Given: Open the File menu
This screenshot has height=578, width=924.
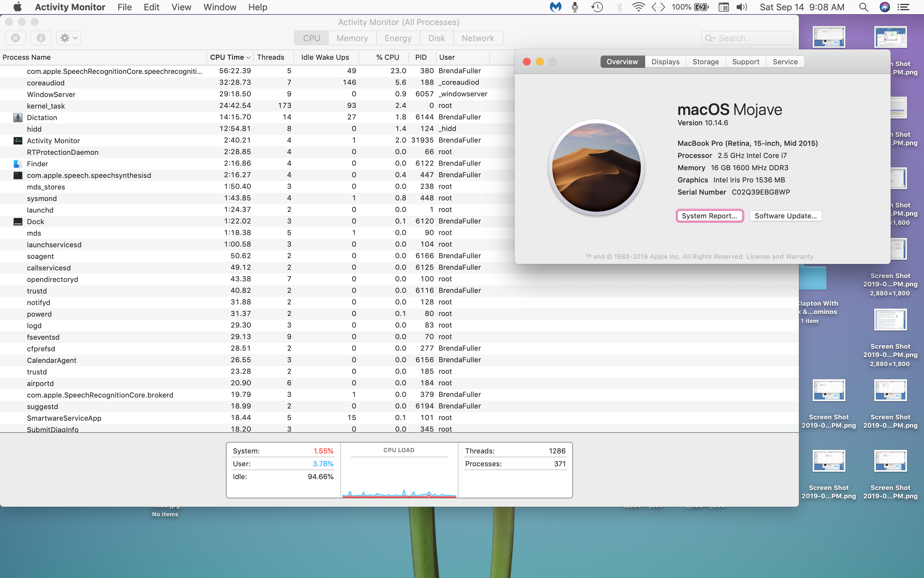Looking at the screenshot, I should (124, 7).
